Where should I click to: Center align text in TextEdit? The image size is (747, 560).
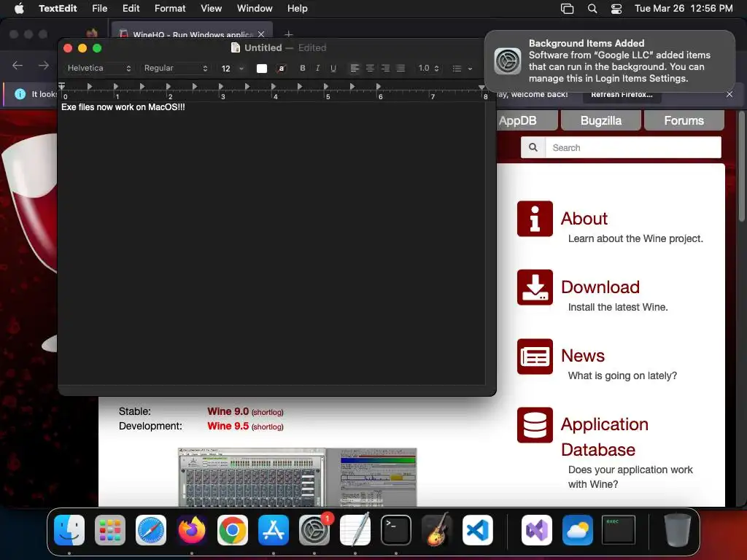tap(370, 68)
